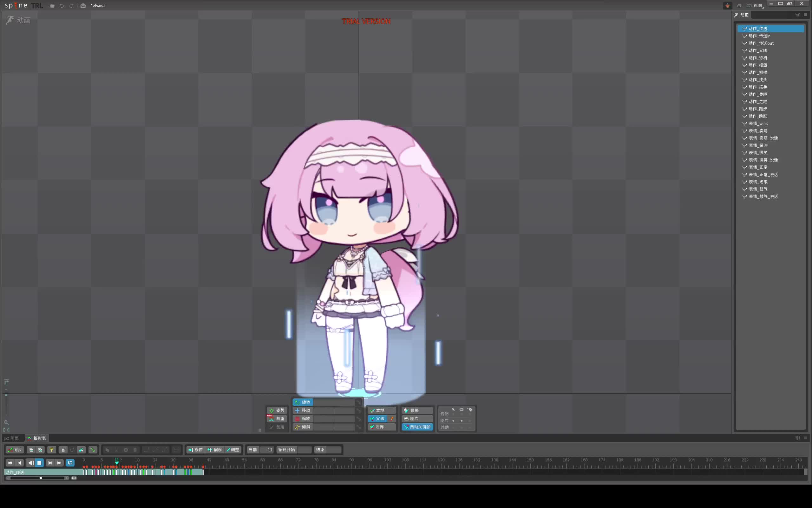Select animation 动作_跑步

(771, 109)
